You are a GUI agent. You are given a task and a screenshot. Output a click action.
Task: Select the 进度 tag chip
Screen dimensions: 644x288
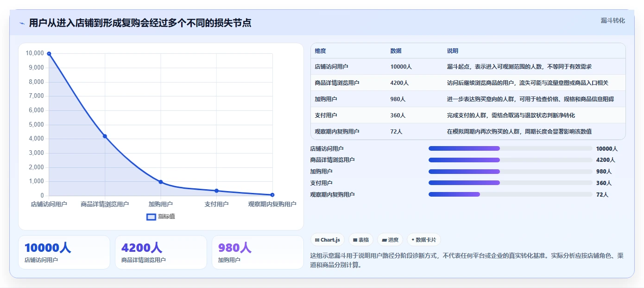390,240
